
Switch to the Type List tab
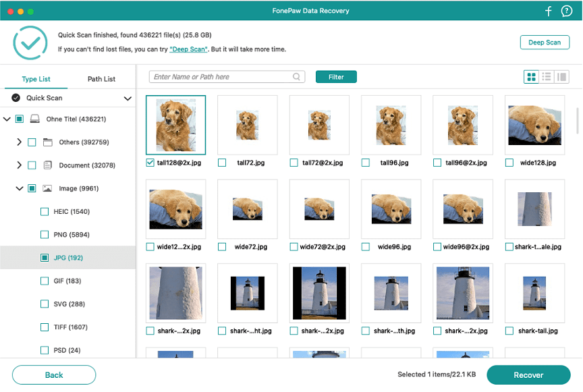[x=36, y=79]
